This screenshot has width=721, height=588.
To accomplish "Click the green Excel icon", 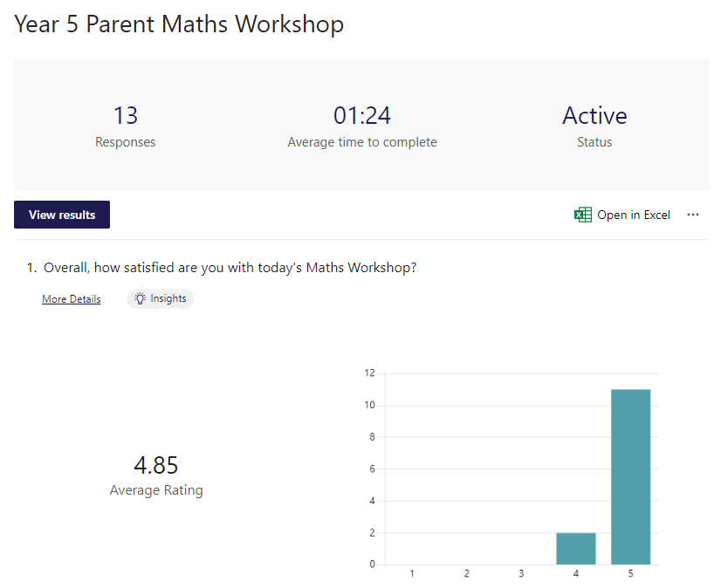I will pyautogui.click(x=582, y=215).
